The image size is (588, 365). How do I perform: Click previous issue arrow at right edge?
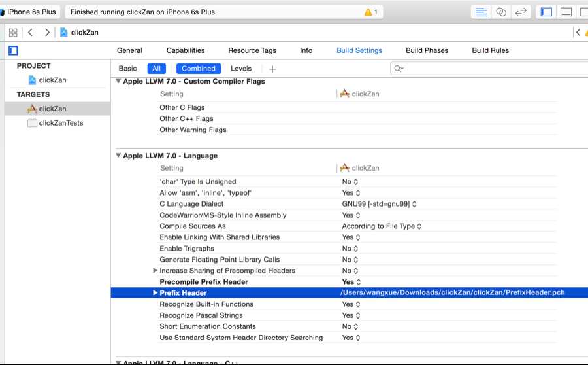tap(578, 33)
